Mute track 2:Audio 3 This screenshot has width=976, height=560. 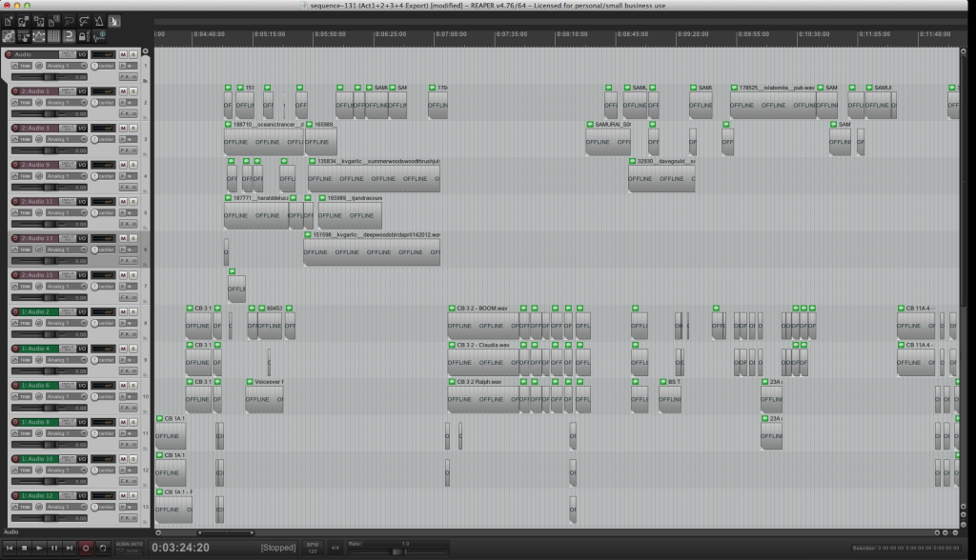(123, 129)
